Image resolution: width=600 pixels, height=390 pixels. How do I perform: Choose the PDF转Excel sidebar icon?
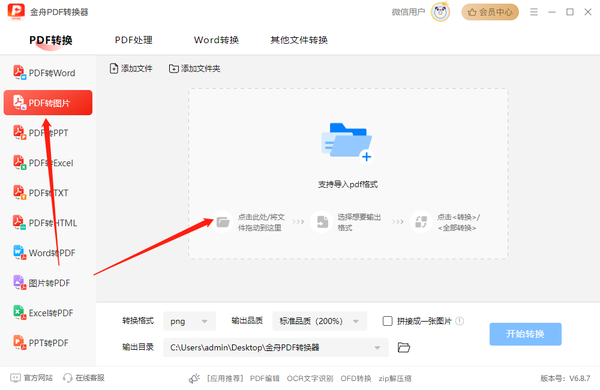(19, 162)
